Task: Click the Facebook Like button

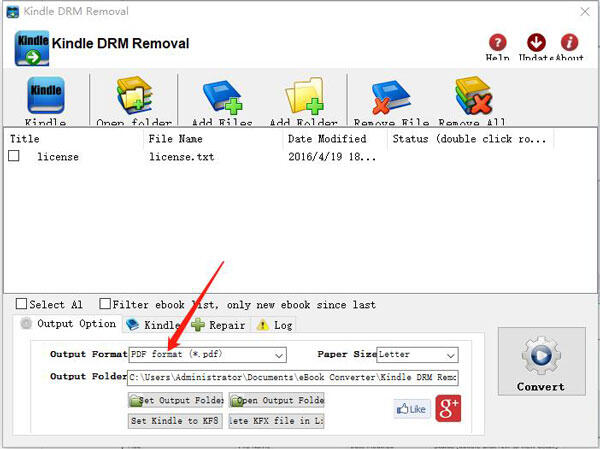Action: (412, 409)
